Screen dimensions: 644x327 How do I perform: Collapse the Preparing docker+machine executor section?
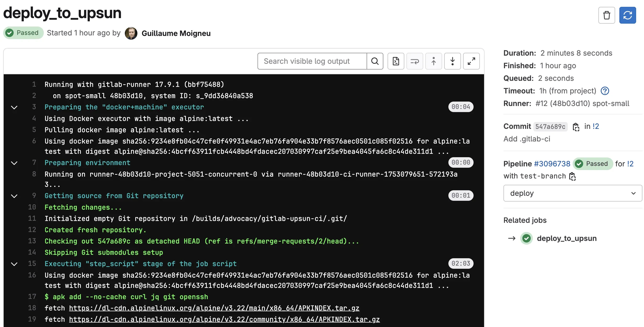(14, 107)
